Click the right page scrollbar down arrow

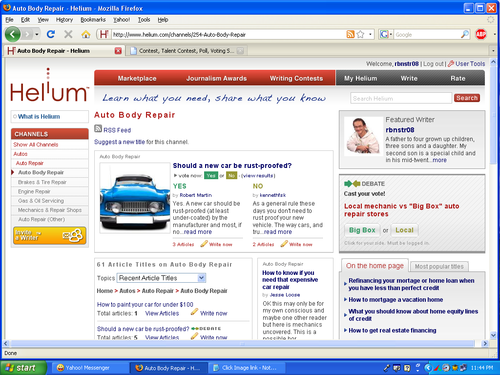click(493, 335)
